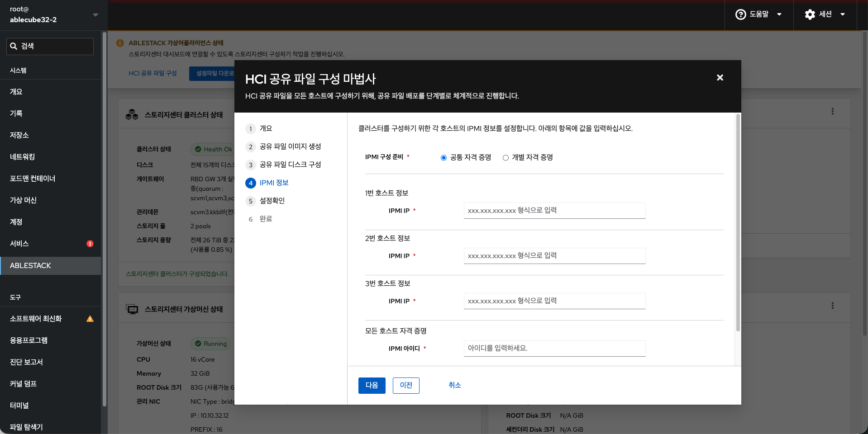Open kebab menu on storage cluster card
The image size is (868, 434).
(832, 111)
